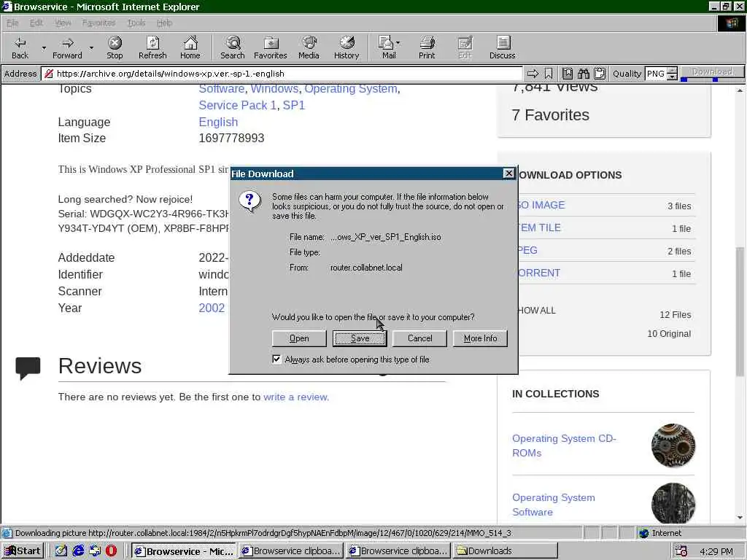Click the Go arrow next to address bar

[x=533, y=74]
